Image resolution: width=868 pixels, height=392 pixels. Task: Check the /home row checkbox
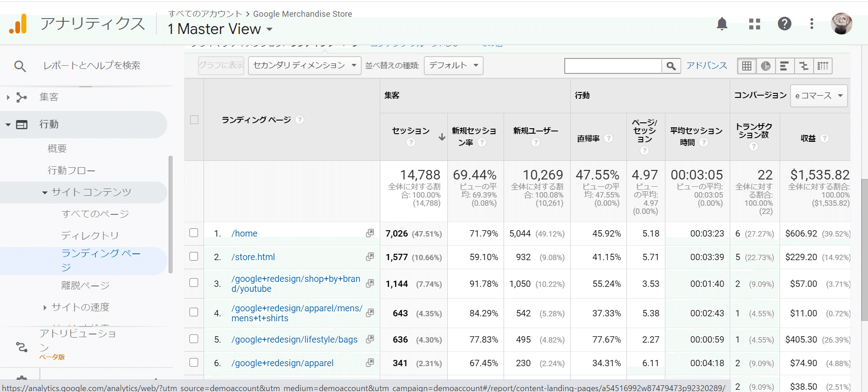(x=194, y=233)
